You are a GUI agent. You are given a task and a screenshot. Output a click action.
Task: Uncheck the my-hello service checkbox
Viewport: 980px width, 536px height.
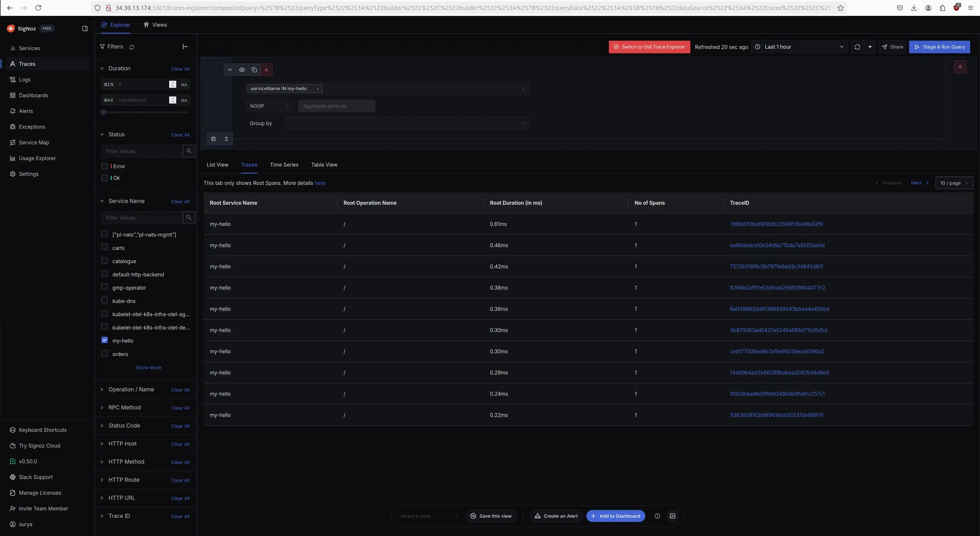click(x=105, y=340)
